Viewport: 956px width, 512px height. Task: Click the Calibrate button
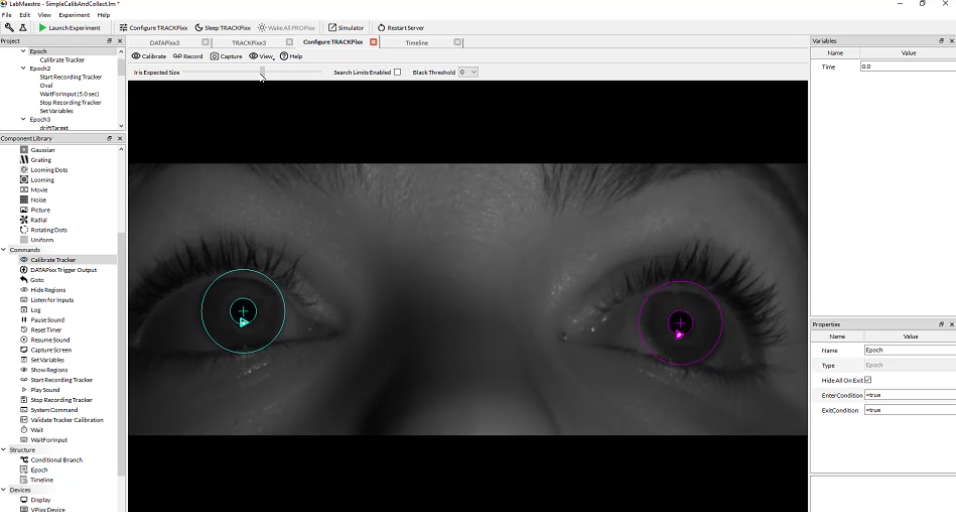(x=149, y=57)
